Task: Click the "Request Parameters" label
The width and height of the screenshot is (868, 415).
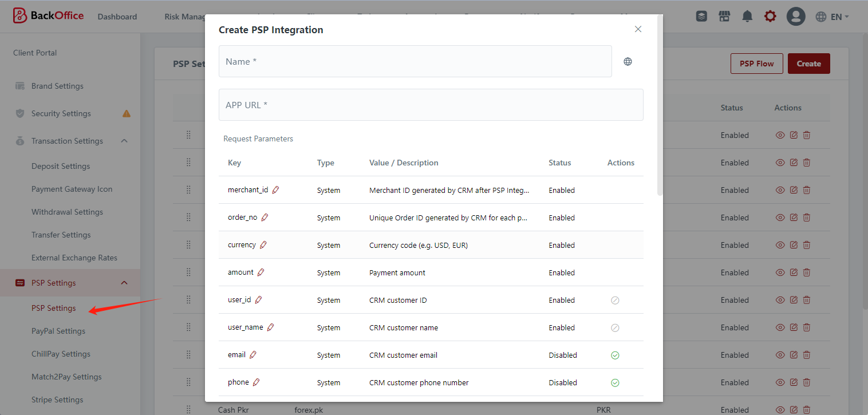Action: 258,139
